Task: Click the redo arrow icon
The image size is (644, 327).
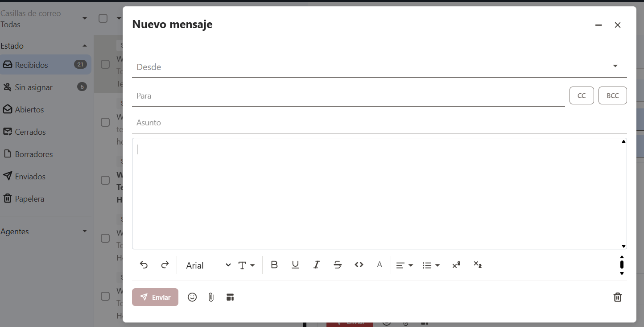Action: pos(165,265)
